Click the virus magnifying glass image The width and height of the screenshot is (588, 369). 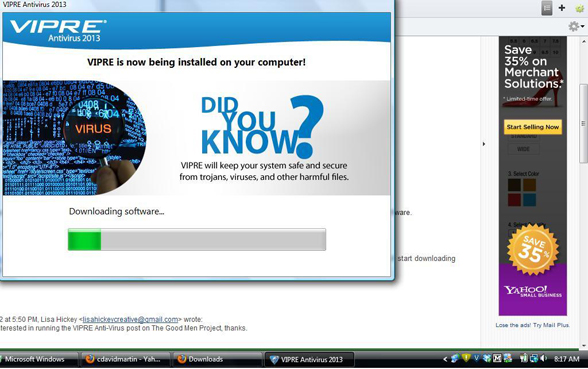point(75,138)
